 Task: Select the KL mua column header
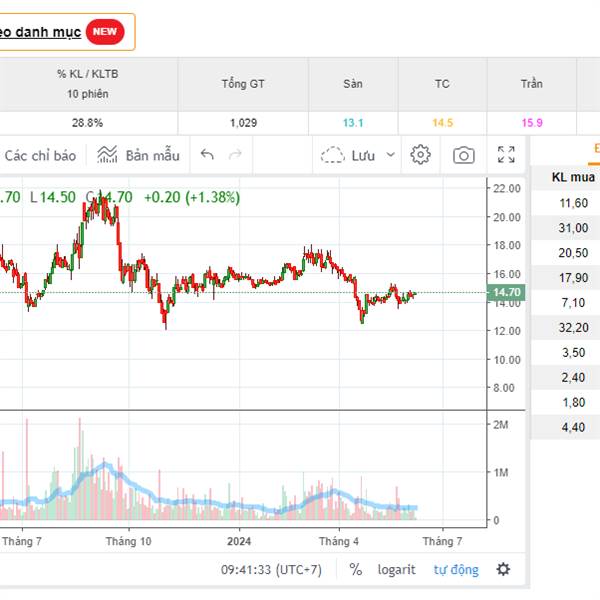pyautogui.click(x=574, y=178)
